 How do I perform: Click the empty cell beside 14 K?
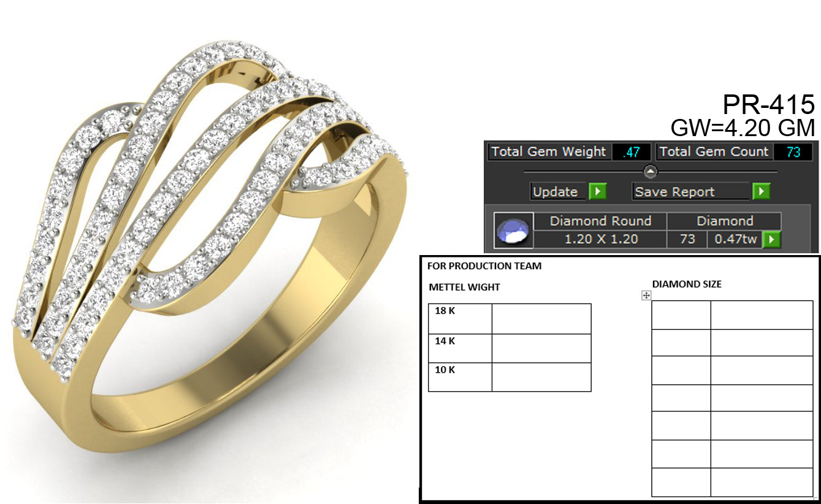pyautogui.click(x=541, y=348)
